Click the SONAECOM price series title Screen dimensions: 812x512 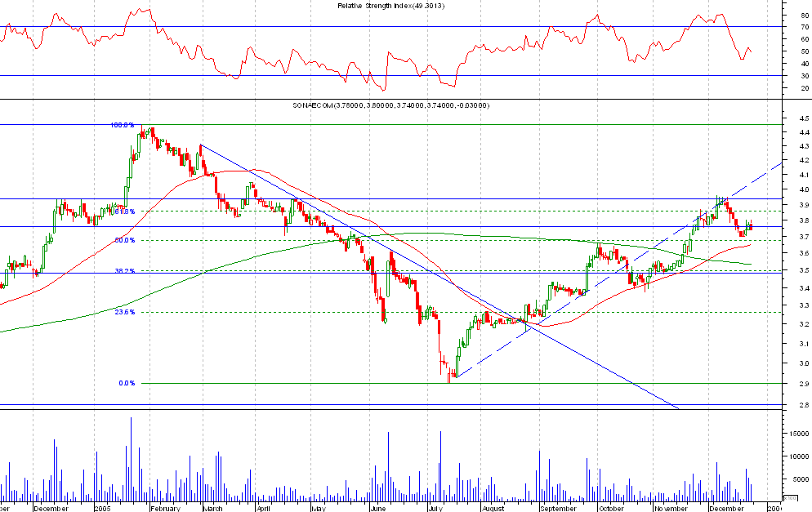coord(391,105)
